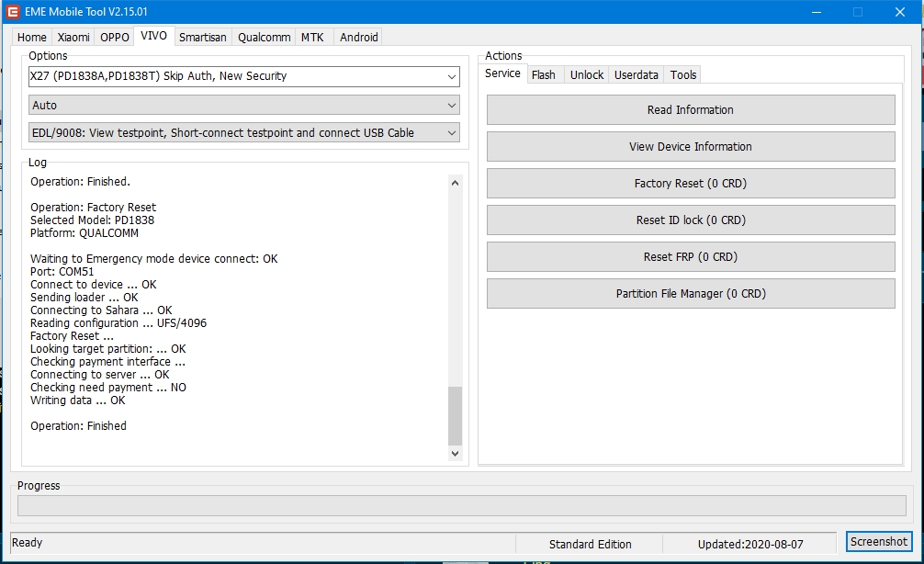The width and height of the screenshot is (924, 564).
Task: Click 'Writing data ... OK' log line
Action: click(78, 400)
